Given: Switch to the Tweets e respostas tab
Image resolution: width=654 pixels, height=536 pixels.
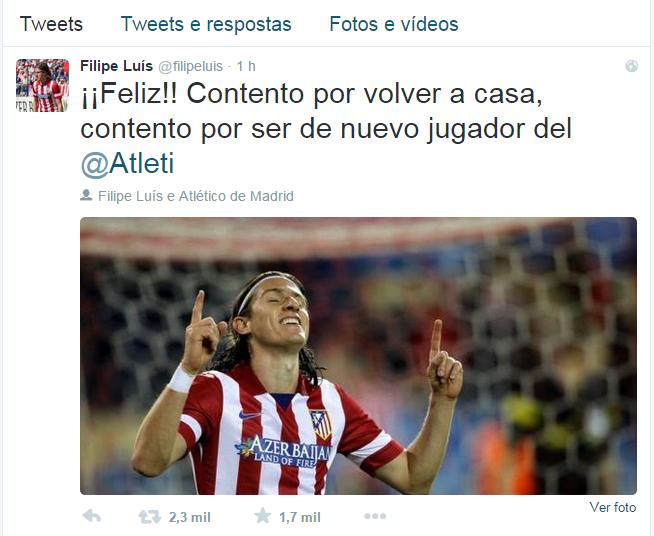Looking at the screenshot, I should click(x=206, y=24).
